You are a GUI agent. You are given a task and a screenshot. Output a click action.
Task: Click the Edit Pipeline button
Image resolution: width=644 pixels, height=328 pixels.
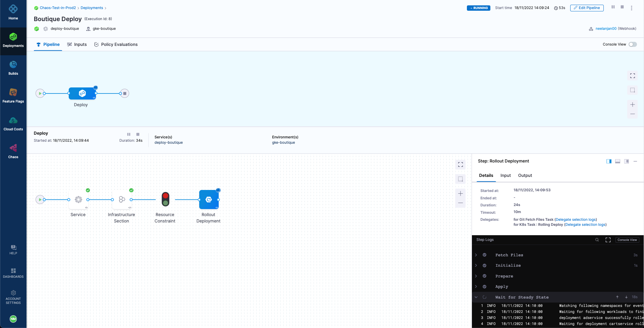[587, 8]
